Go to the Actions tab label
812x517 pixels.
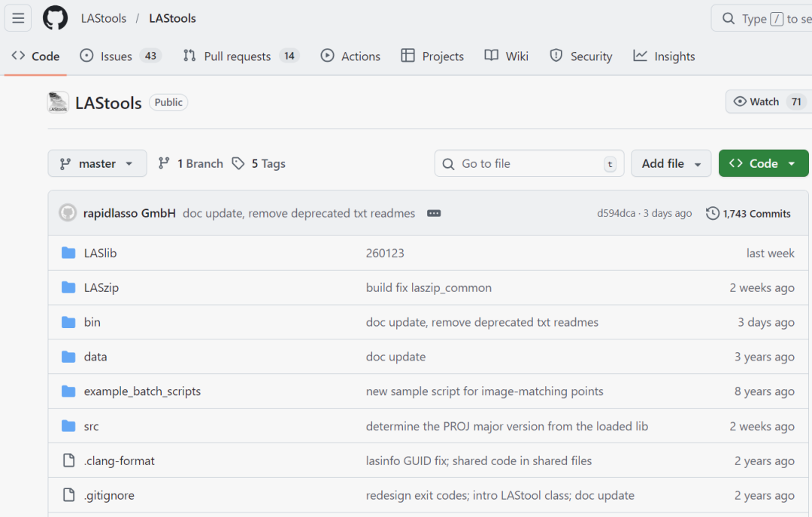[x=360, y=56]
